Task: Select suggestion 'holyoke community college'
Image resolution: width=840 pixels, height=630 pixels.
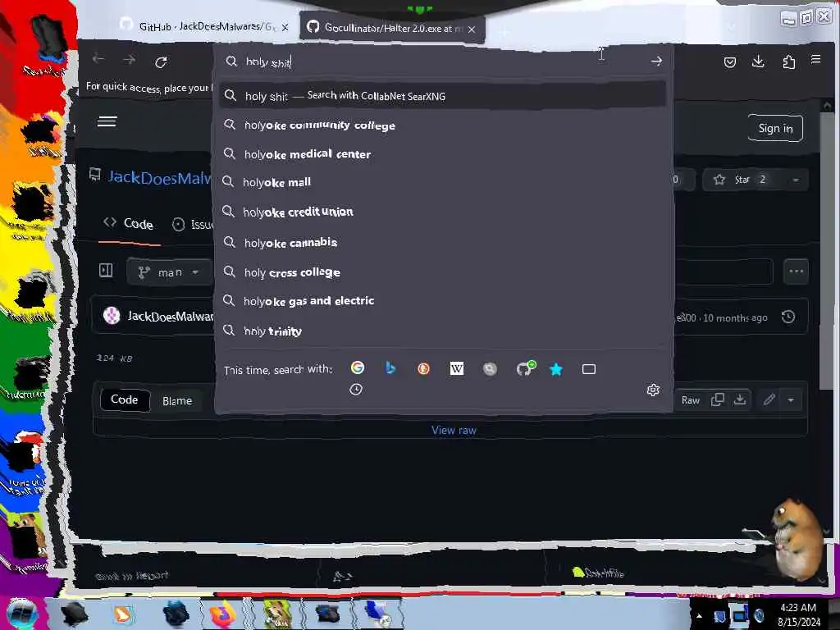Action: (442, 126)
